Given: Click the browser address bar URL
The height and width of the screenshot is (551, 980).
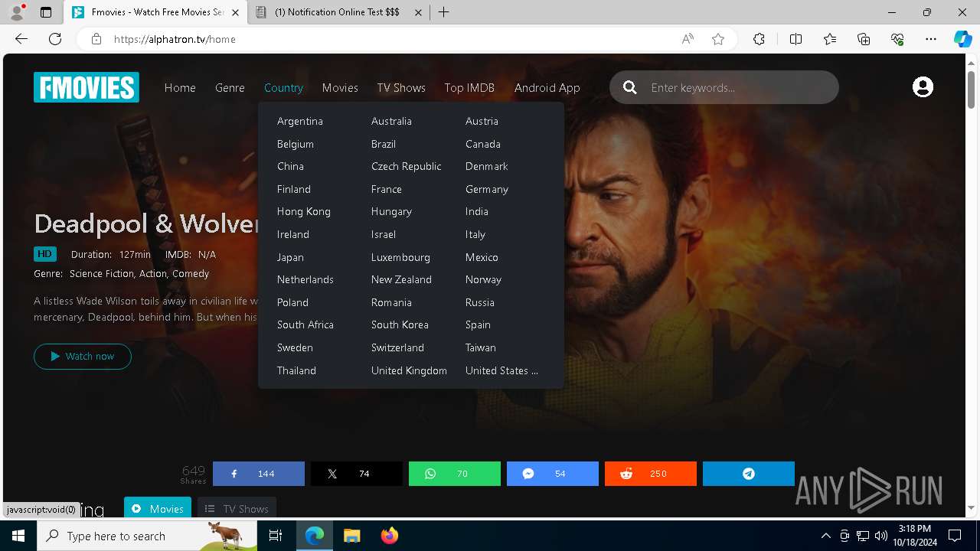Looking at the screenshot, I should [175, 39].
